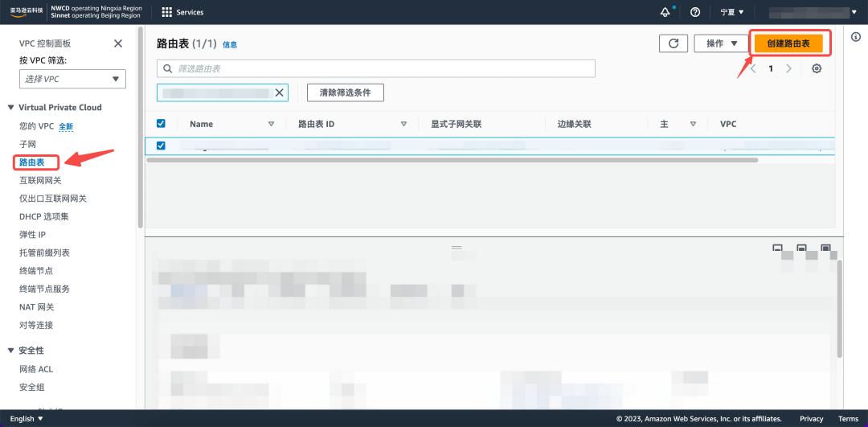868x427 pixels.
Task: Open 托管前缀列表 in sidebar
Action: click(x=45, y=253)
